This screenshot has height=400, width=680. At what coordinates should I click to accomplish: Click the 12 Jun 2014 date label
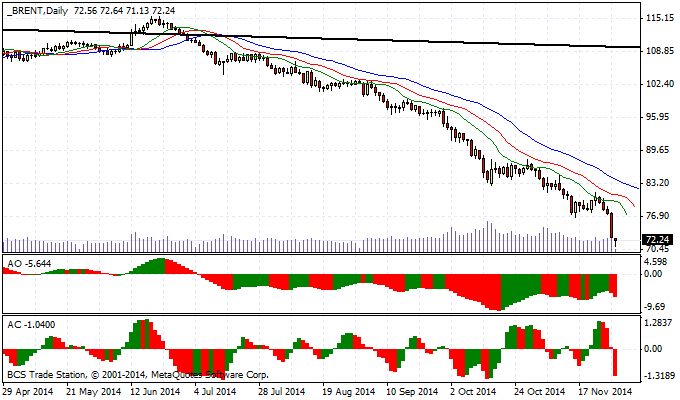pos(155,391)
